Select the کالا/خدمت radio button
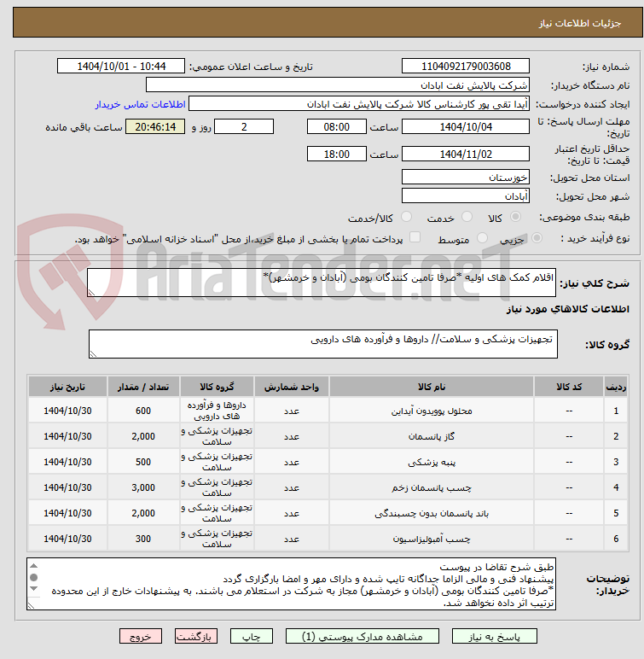The height and width of the screenshot is (659, 644). click(406, 217)
